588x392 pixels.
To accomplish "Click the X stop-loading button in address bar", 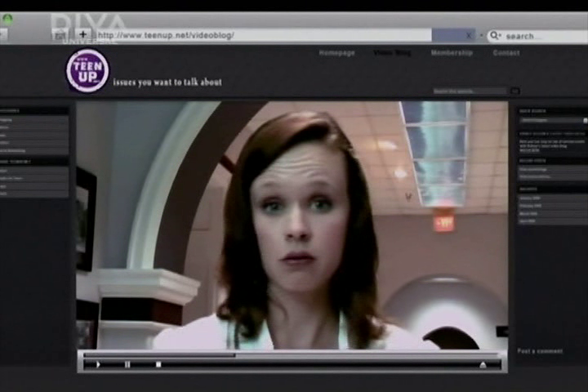I will click(469, 36).
